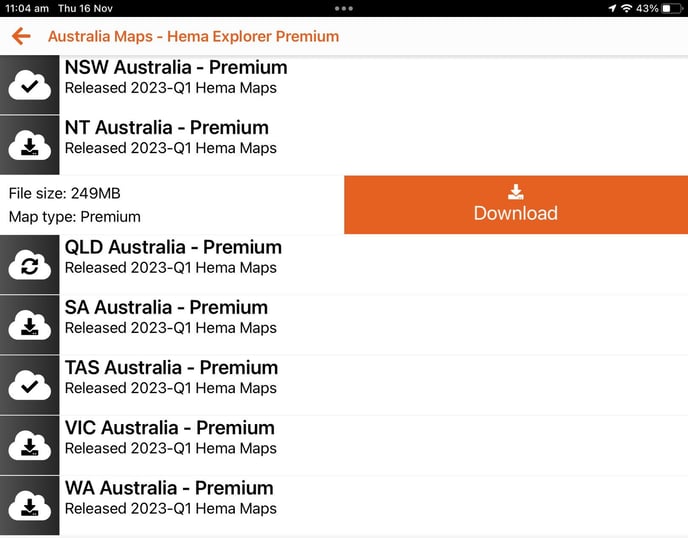
Task: Select the TAS Australia - Premium entry
Action: click(344, 385)
